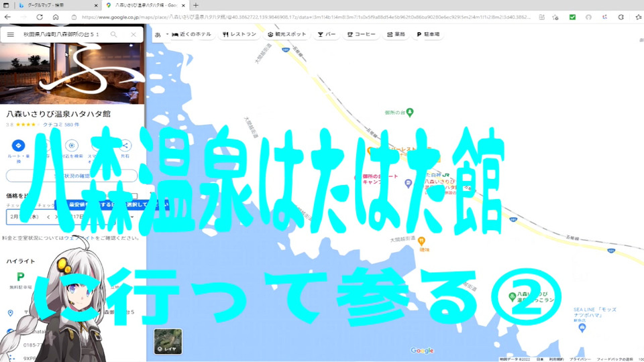Close the Google Maps browser tab
The image size is (644, 362).
(x=184, y=5)
